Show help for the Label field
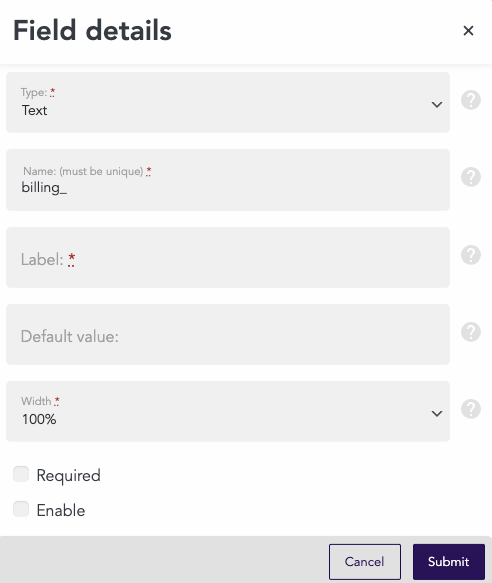Image resolution: width=492 pixels, height=583 pixels. point(471,255)
